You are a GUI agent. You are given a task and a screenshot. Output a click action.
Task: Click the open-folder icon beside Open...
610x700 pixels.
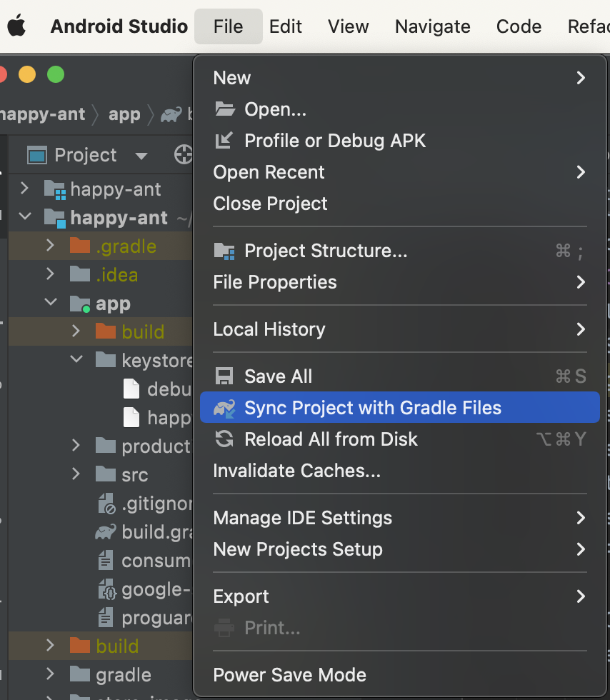[x=224, y=109]
